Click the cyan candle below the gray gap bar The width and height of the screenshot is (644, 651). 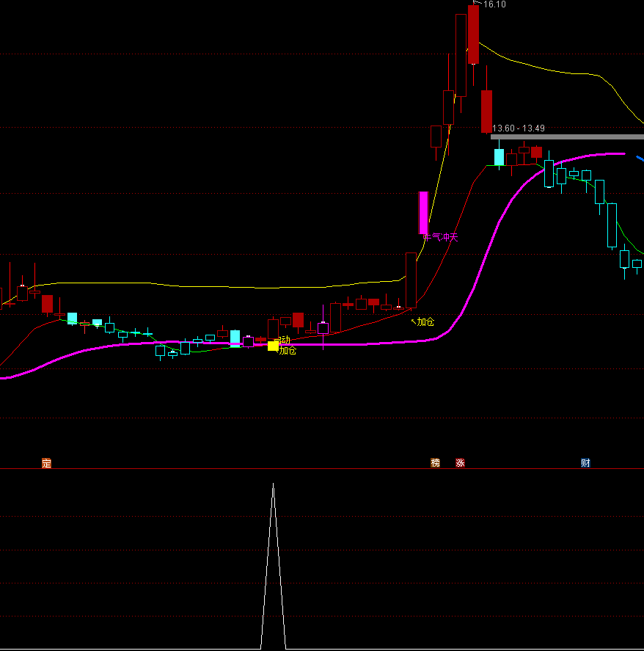[499, 157]
